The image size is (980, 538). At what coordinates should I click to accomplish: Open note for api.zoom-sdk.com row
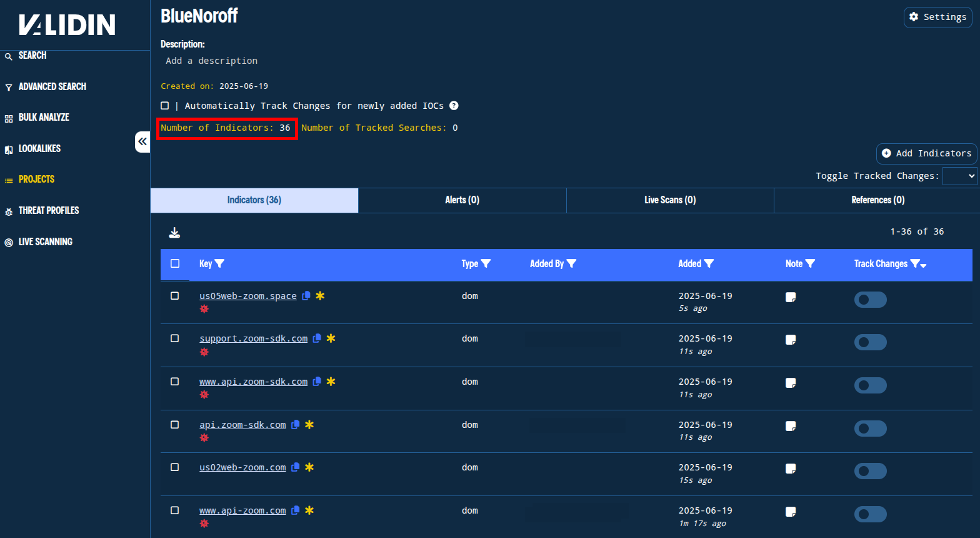tap(791, 426)
